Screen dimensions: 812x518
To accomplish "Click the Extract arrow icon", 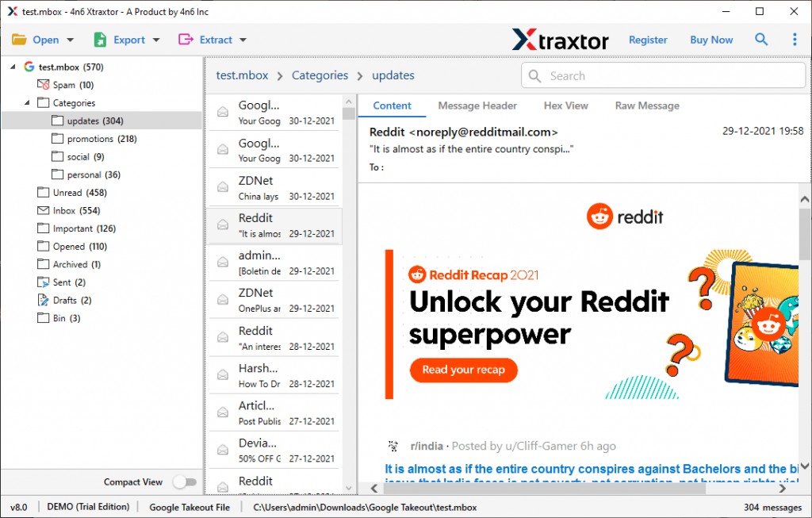I will (186, 40).
